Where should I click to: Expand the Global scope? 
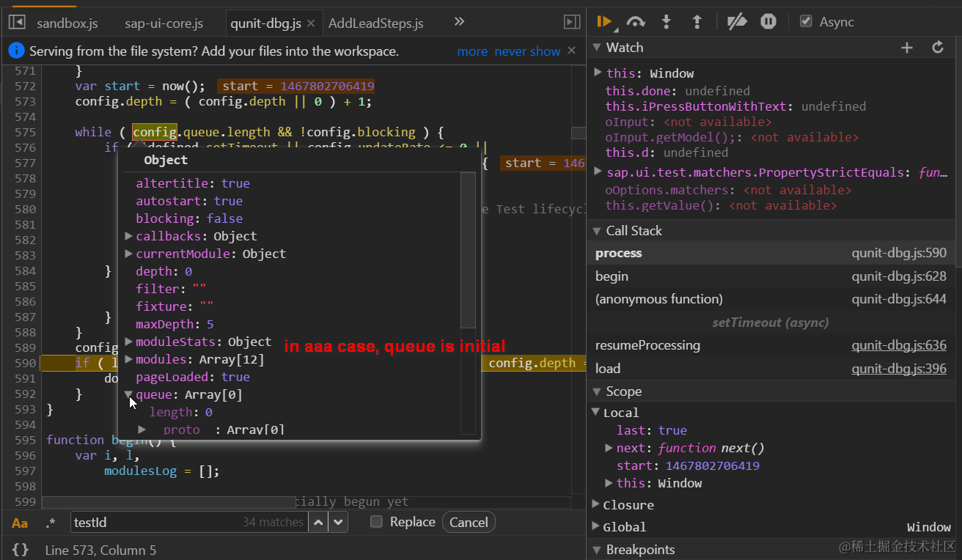point(596,526)
